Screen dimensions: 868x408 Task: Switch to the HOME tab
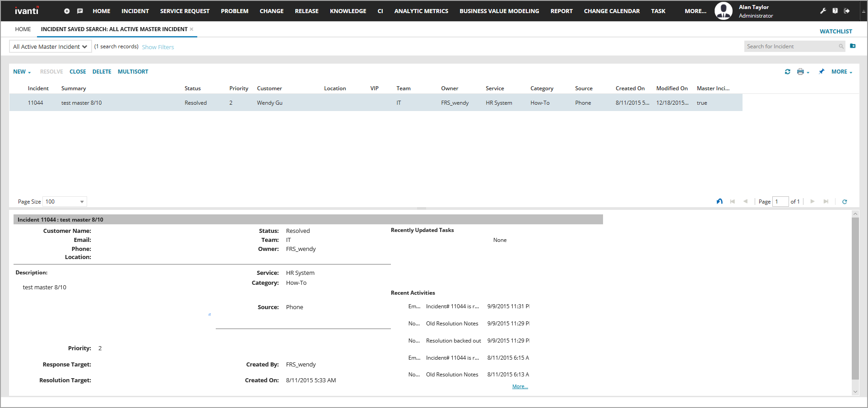tap(23, 29)
